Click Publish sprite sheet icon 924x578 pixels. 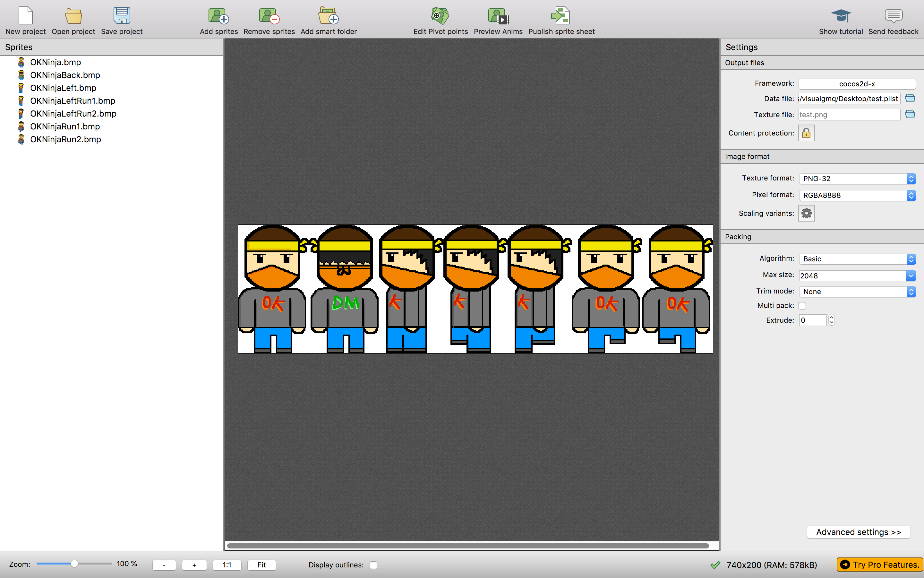coord(561,15)
